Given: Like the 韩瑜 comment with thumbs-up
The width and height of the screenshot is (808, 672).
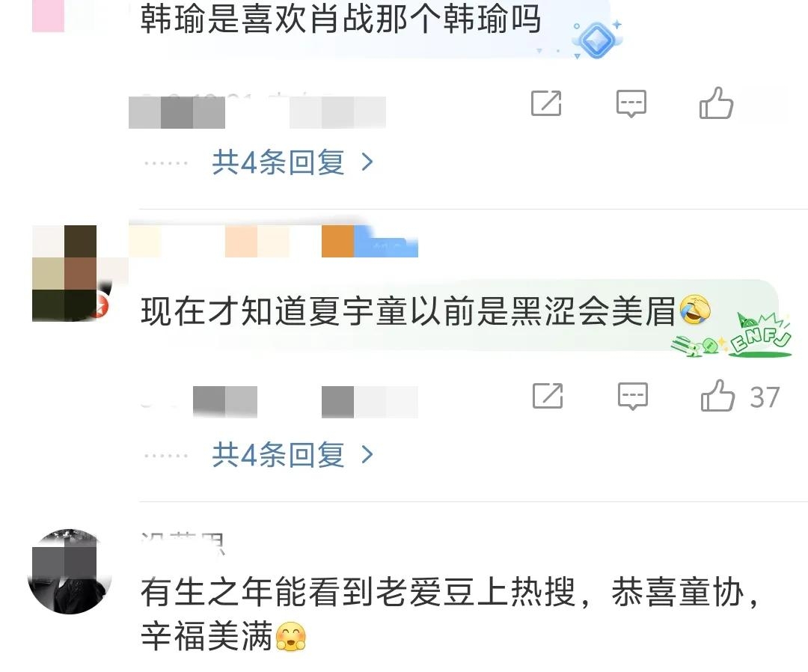Looking at the screenshot, I should click(716, 103).
